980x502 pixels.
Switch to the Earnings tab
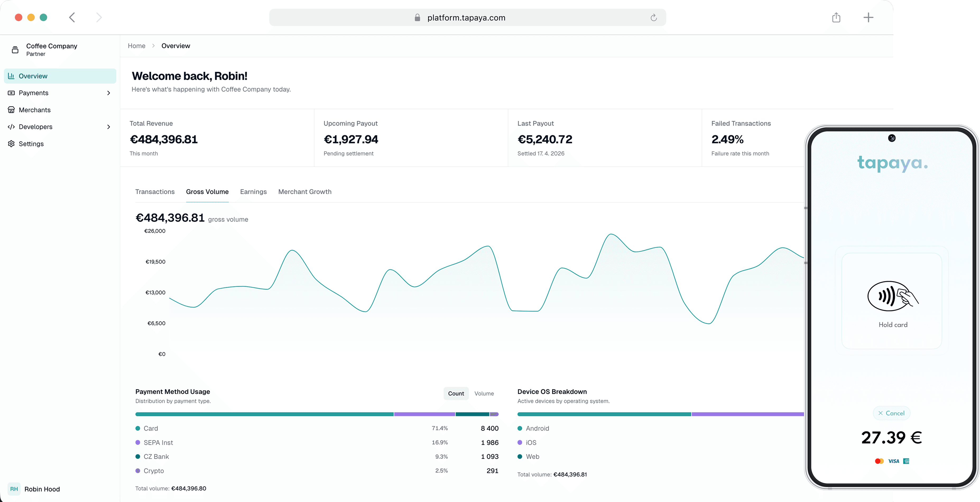pyautogui.click(x=253, y=192)
